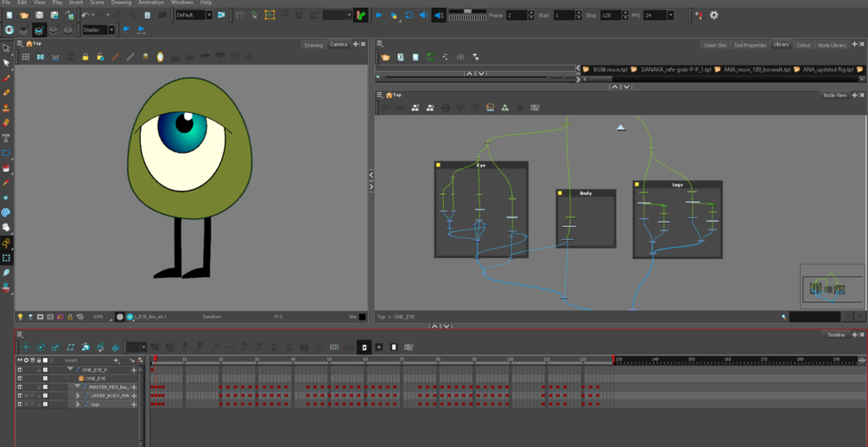Click the plus button on the Legs layer row
The image size is (868, 447).
133,405
